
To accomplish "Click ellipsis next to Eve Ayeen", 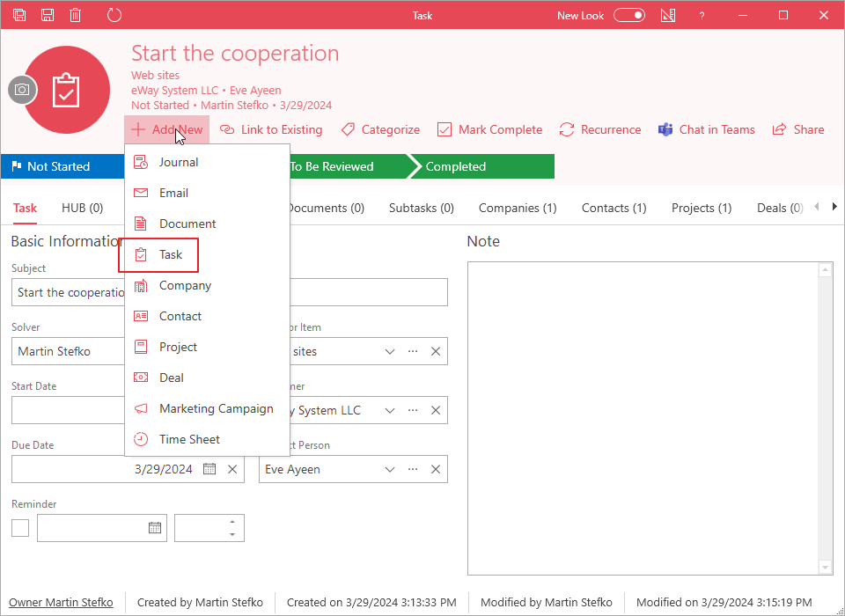I will pyautogui.click(x=413, y=469).
